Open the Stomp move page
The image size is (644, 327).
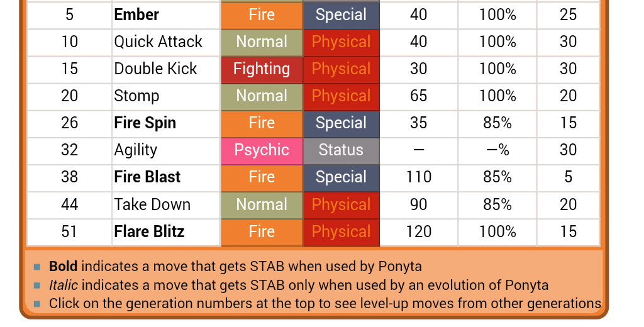coord(136,96)
